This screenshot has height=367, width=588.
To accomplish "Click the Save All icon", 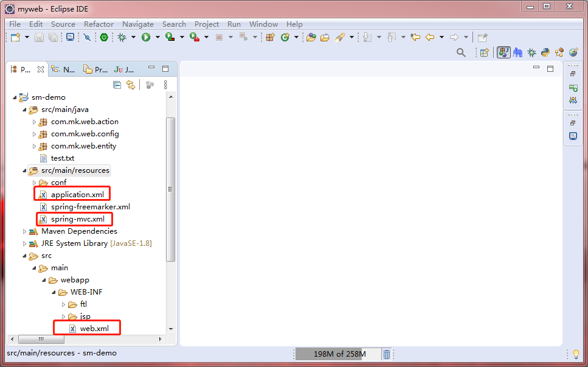I will coord(54,37).
